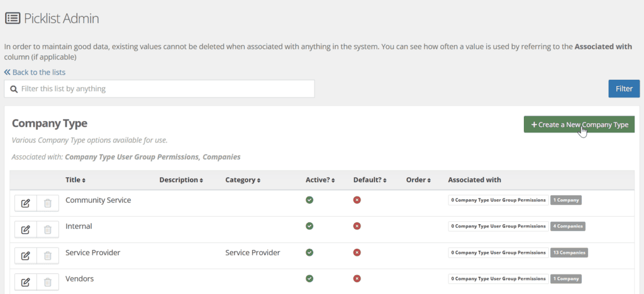
Task: Click Active checkmark for Service Provider
Action: 309,253
